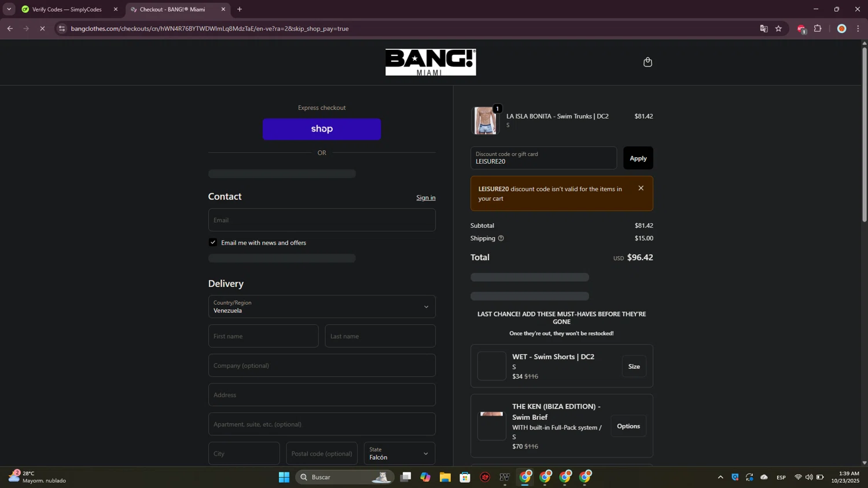868x488 pixels.
Task: Click the stop loading button in toolbar
Action: coord(42,28)
